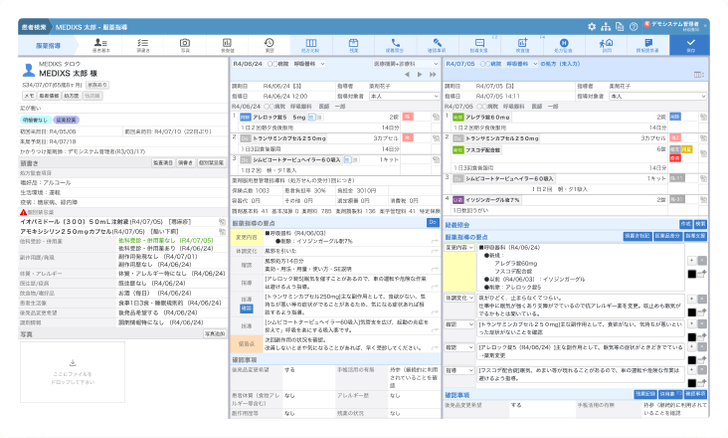
Task: Open the leftover medicine box icon
Action: (353, 45)
